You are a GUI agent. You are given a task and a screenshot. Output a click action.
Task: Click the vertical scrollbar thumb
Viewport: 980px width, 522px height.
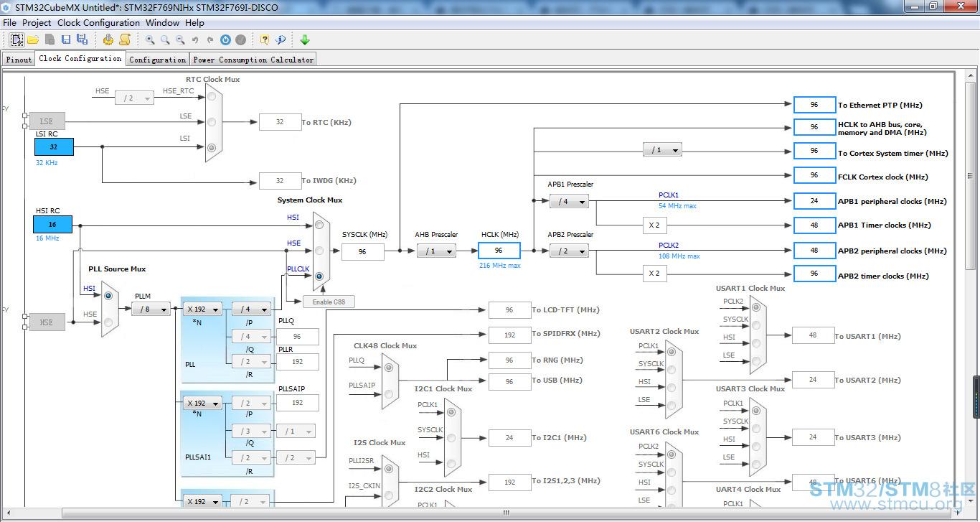pos(971,175)
